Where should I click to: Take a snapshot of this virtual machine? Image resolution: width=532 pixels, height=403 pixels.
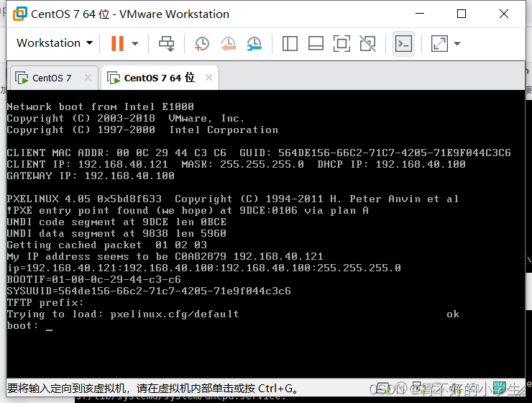tap(202, 43)
